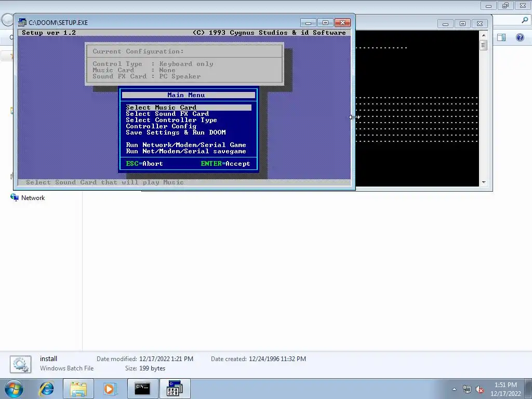The height and width of the screenshot is (399, 532).
Task: Minimize the Explorer window
Action: pyautogui.click(x=488, y=5)
